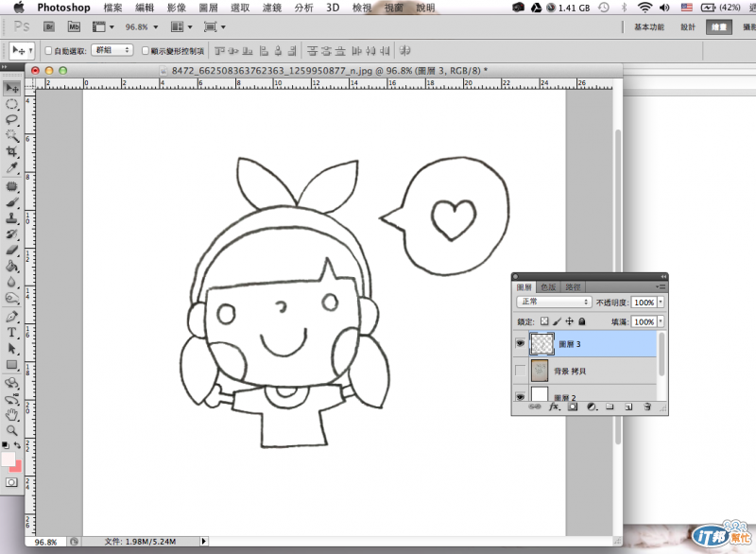
Task: Add layer style with fx icon
Action: 556,407
